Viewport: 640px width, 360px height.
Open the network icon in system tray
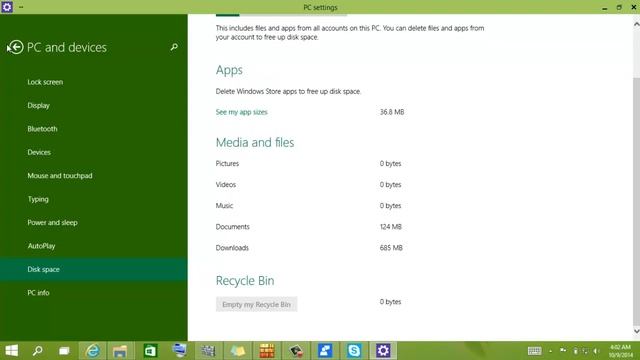pyautogui.click(x=585, y=351)
